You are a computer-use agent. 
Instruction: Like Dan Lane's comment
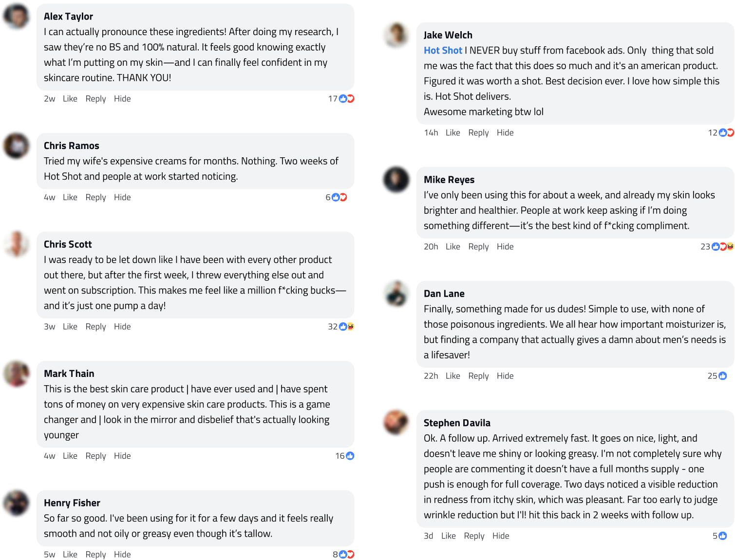tap(452, 376)
